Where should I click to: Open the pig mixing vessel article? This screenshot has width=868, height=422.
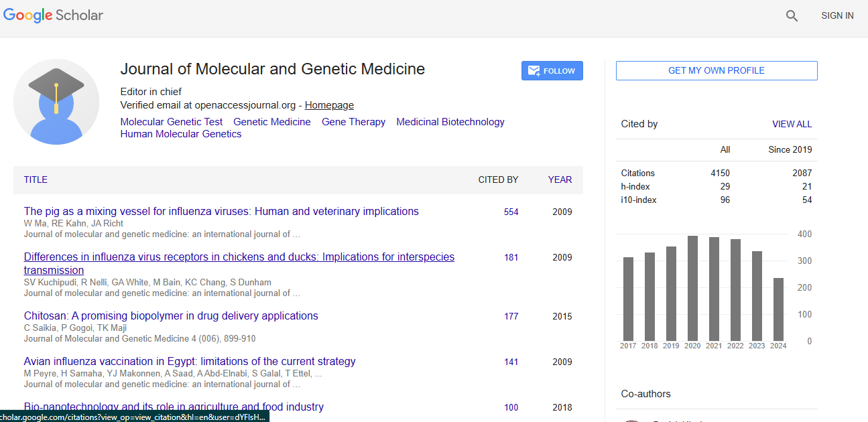coord(221,212)
